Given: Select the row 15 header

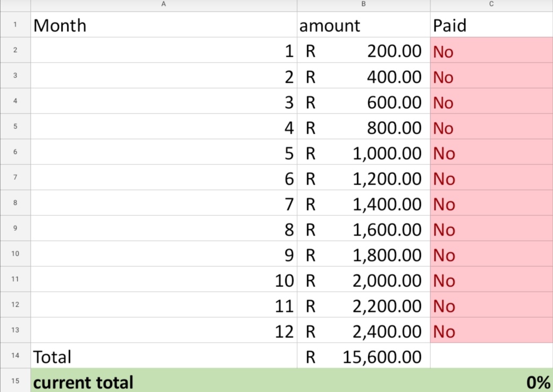Looking at the screenshot, I should coord(15,380).
